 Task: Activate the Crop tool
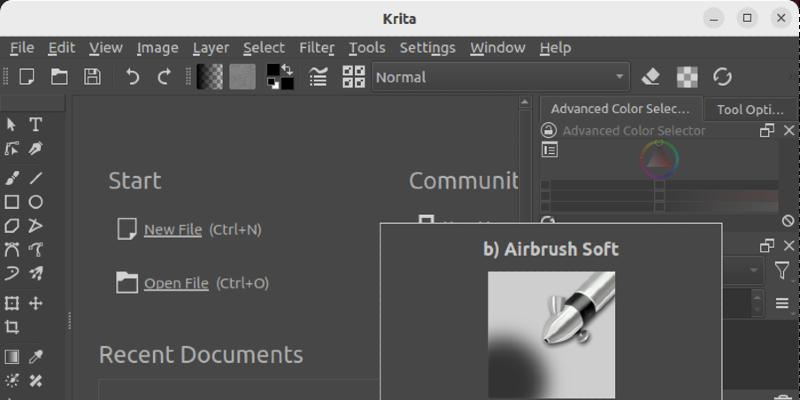click(x=12, y=327)
